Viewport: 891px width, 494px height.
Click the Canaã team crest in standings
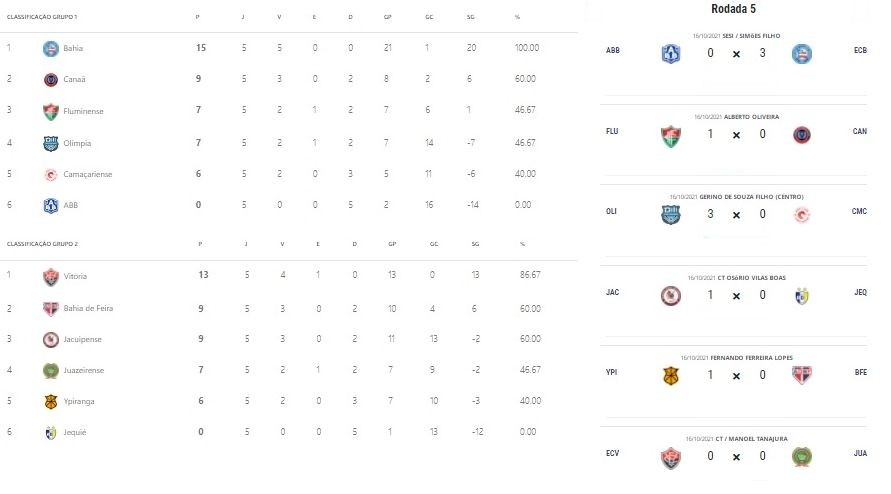[x=51, y=80]
